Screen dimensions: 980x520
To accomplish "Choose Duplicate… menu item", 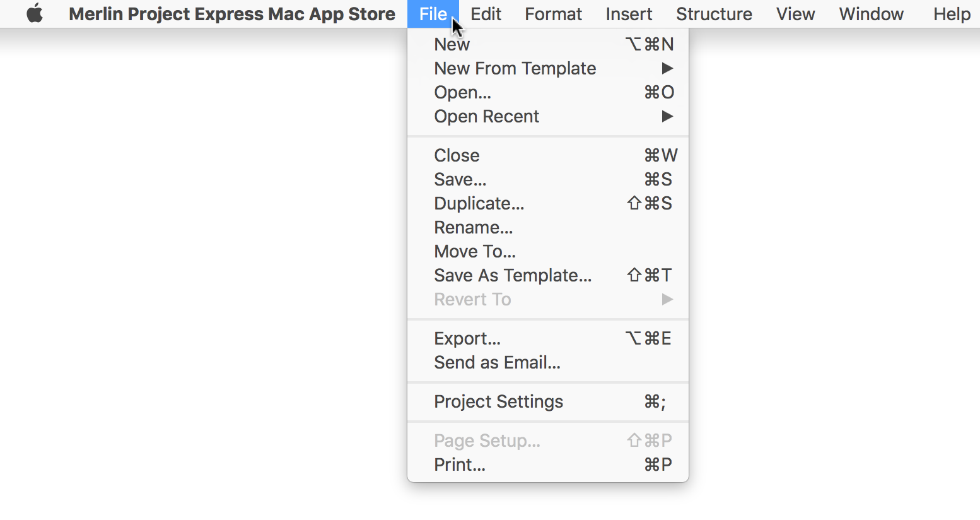I will coord(548,203).
